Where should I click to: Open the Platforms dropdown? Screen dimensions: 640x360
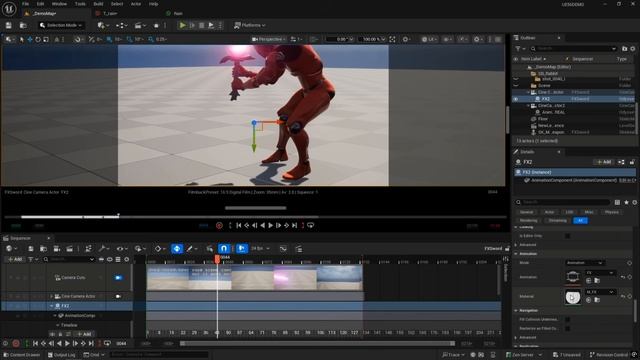(x=250, y=25)
